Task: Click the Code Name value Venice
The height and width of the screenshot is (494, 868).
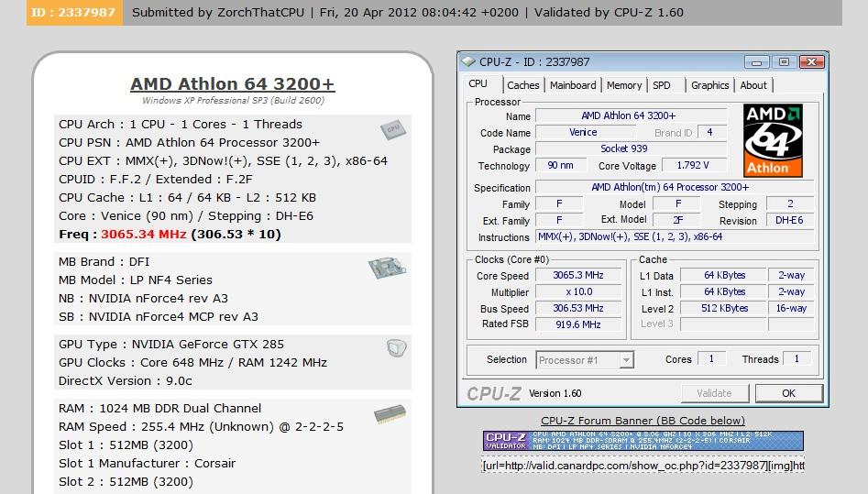Action: pos(585,132)
